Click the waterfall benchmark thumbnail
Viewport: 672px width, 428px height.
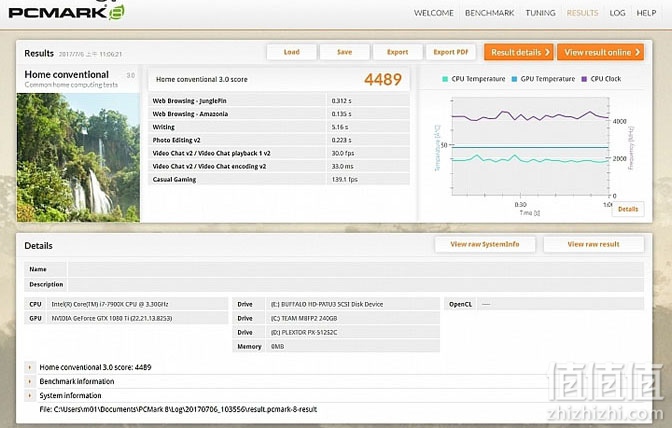pos(78,157)
